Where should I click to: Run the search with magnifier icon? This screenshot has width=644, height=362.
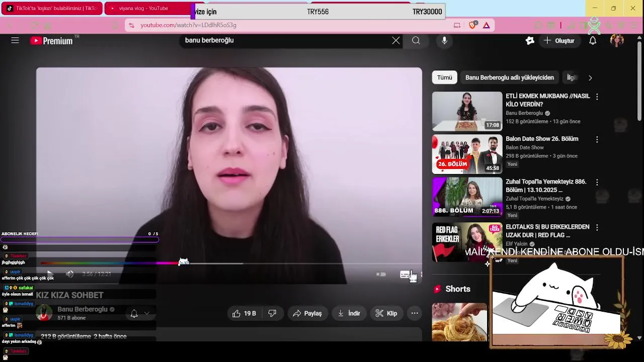[416, 40]
